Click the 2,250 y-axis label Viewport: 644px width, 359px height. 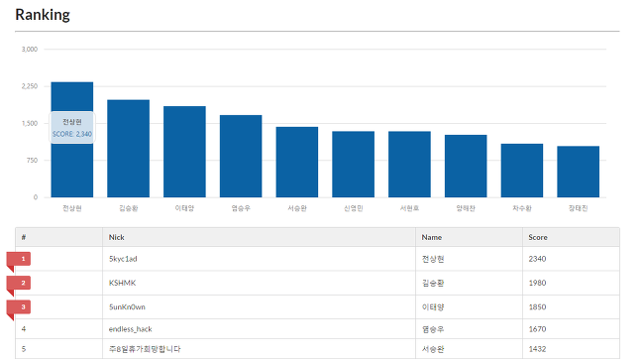30,86
